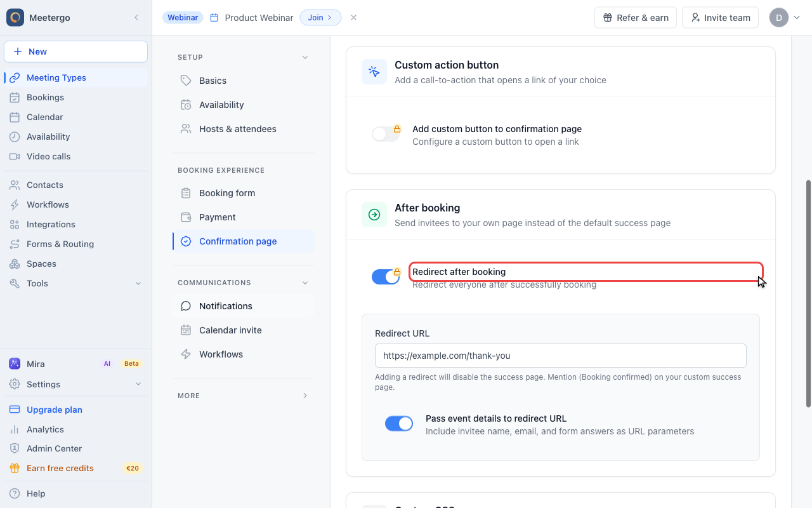Viewport: 812px width, 508px height.
Task: Click Refer & earn button
Action: click(x=636, y=18)
